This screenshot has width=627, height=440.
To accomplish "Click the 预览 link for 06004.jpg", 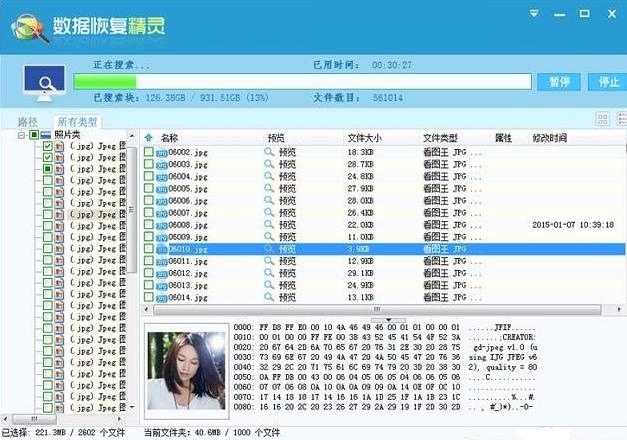I will [287, 176].
